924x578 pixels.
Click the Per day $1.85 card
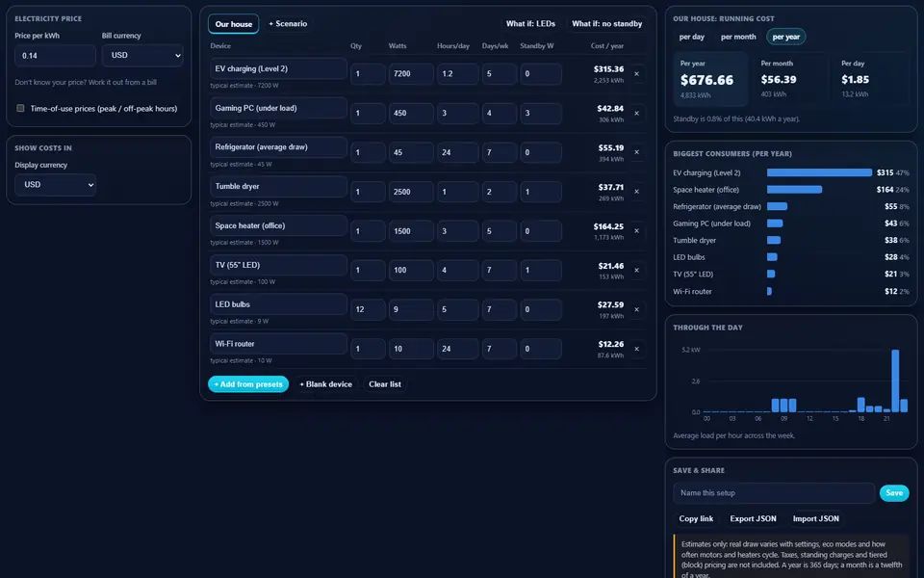[x=872, y=79]
